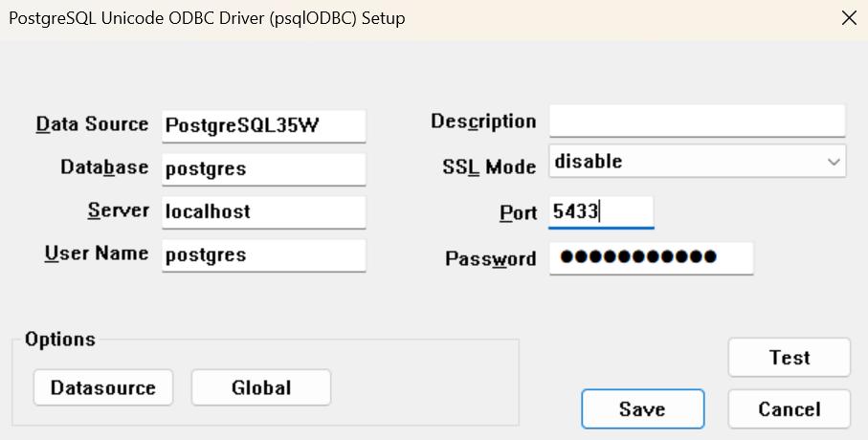Image resolution: width=868 pixels, height=440 pixels.
Task: Cancel the ODBC driver setup
Action: 790,409
